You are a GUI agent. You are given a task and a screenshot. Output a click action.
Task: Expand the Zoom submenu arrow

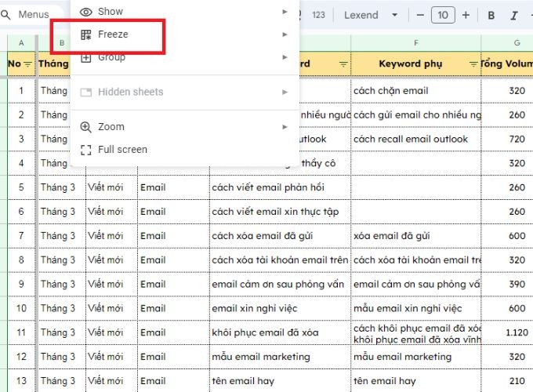[x=285, y=127]
